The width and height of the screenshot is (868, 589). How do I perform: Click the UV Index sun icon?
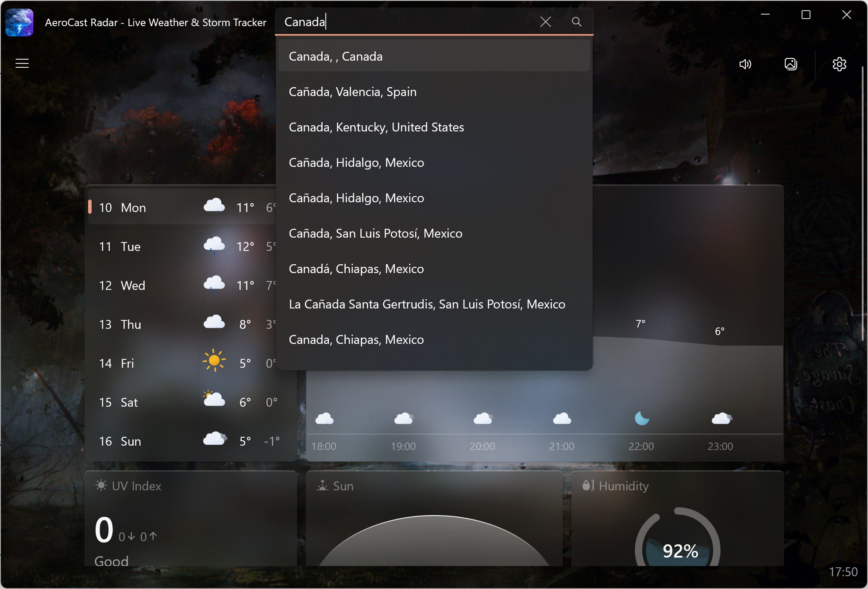pyautogui.click(x=101, y=485)
